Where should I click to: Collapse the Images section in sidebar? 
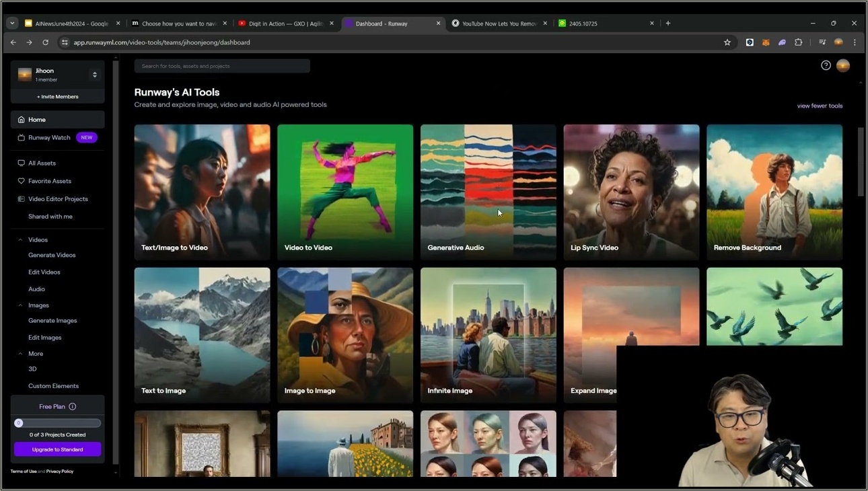point(20,305)
